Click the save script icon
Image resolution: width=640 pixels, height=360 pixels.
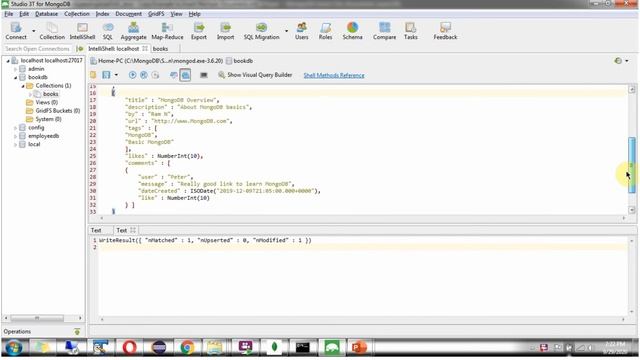point(106,75)
